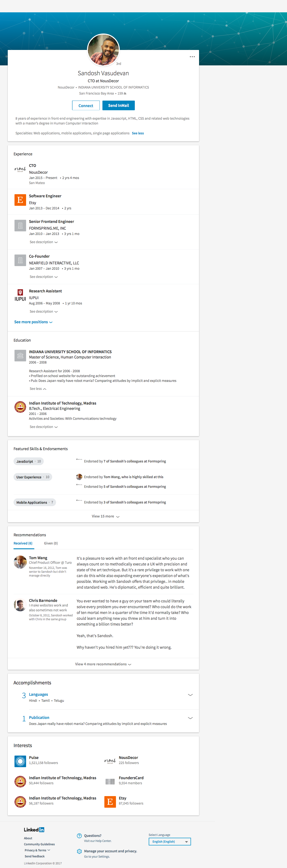Open the Pulse interest icon
287x868 pixels.
(x=20, y=761)
